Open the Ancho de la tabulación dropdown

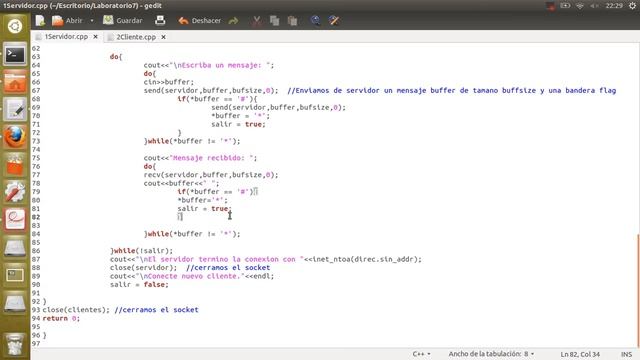tap(491, 354)
